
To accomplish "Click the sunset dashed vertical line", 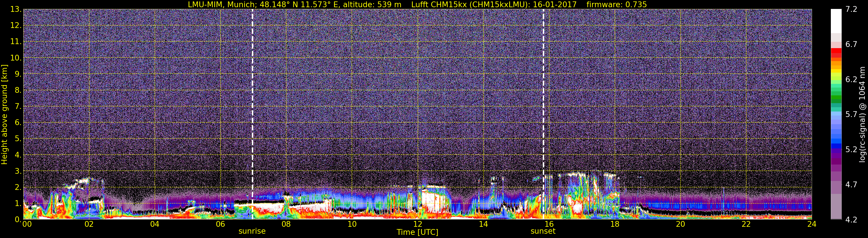I will point(544,114).
